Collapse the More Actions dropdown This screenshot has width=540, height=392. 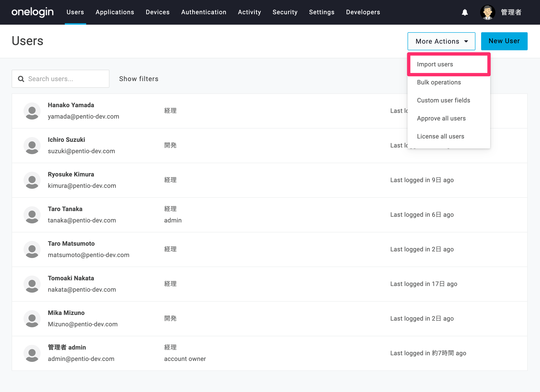coord(441,41)
